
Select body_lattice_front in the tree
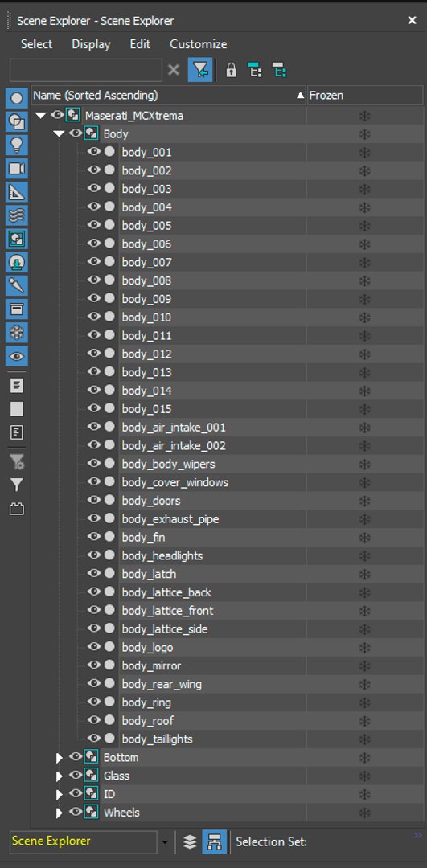[x=167, y=611]
